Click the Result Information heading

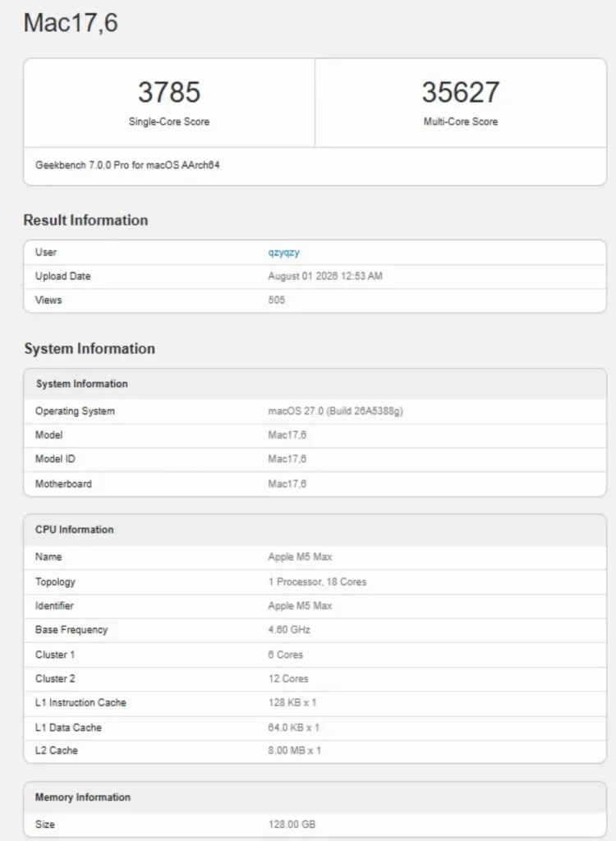(86, 220)
